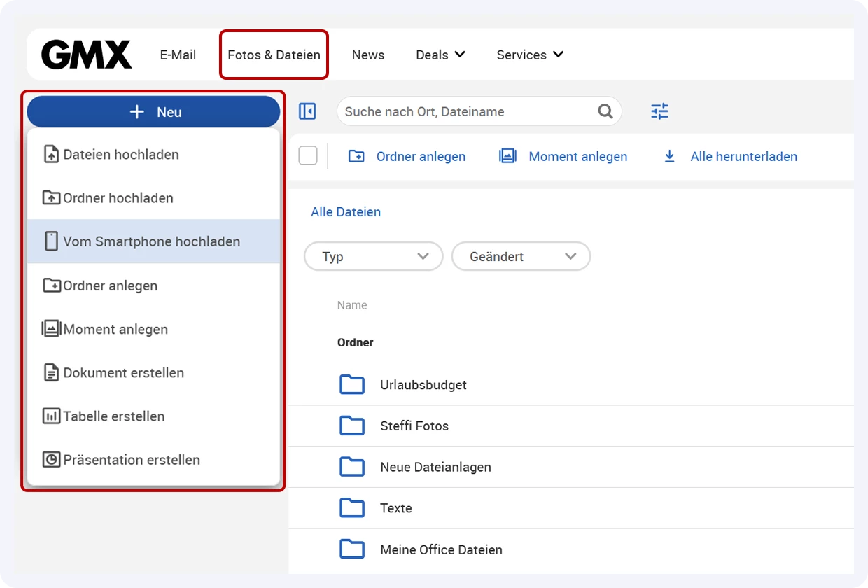Tick the select-all checkbox in the toolbar

click(x=308, y=155)
